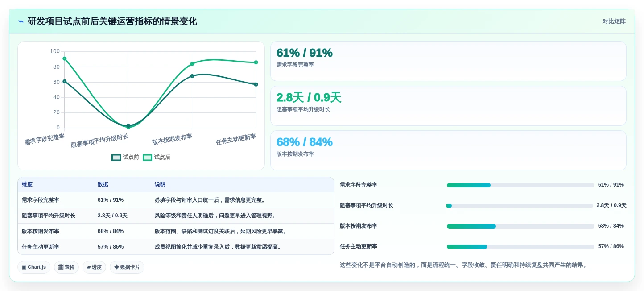
Task: Click the 维度 table column header
Action: (x=27, y=185)
